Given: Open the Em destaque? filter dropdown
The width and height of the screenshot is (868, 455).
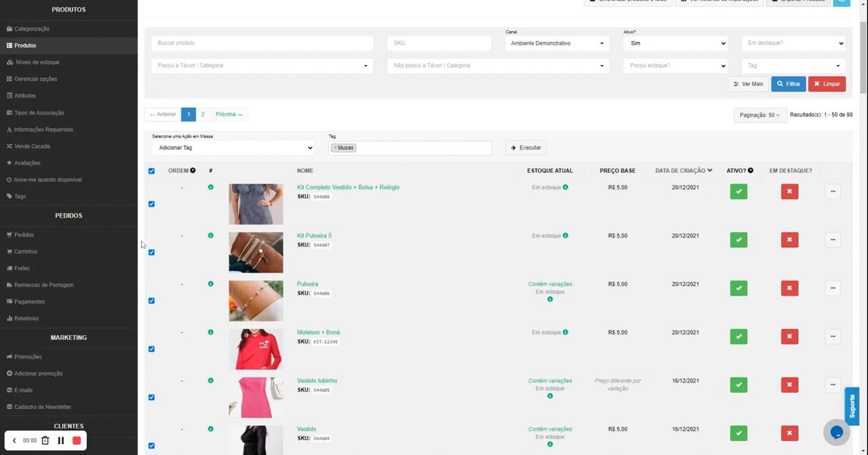Looking at the screenshot, I should point(793,43).
